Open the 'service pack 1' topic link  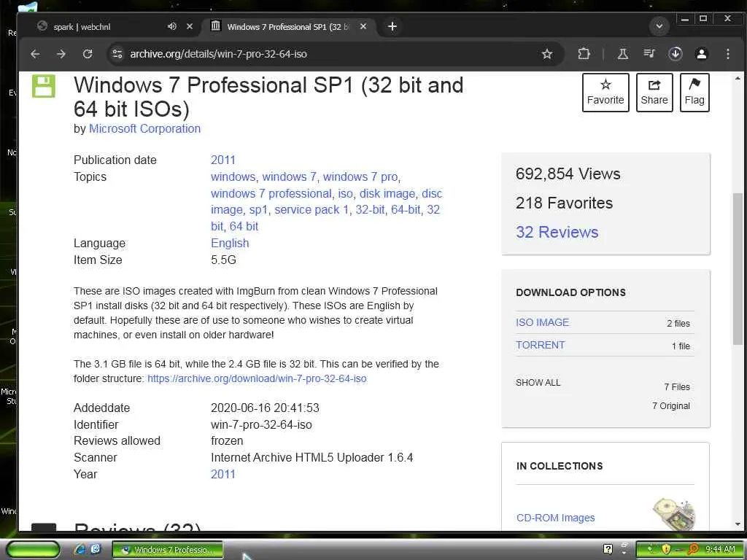pos(311,209)
